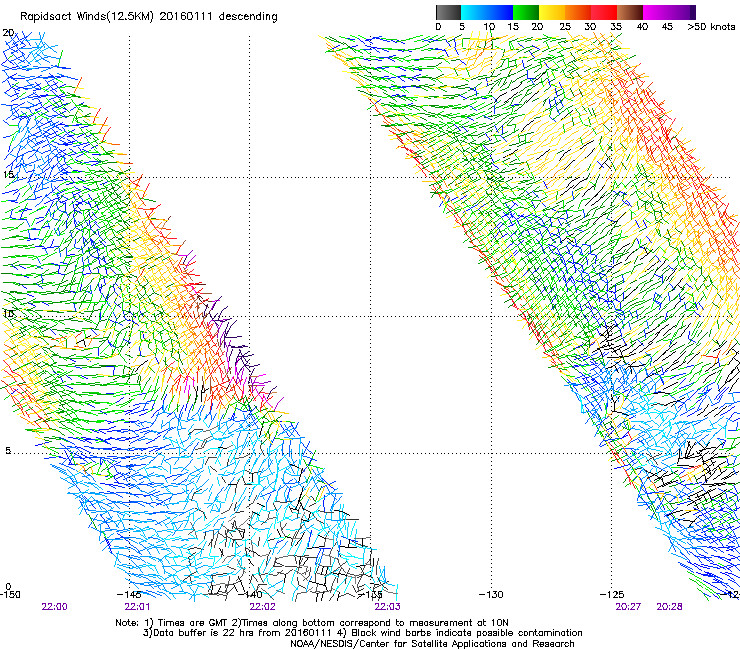Click the Rapidscat Winds(12.5KM) title text

point(149,17)
